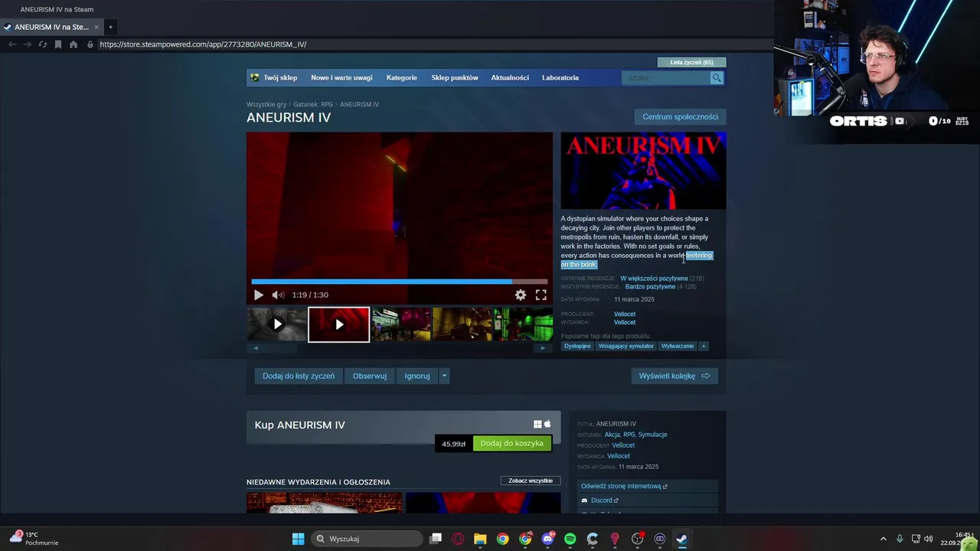Open all reviews Bardzo pozytywne link

650,286
